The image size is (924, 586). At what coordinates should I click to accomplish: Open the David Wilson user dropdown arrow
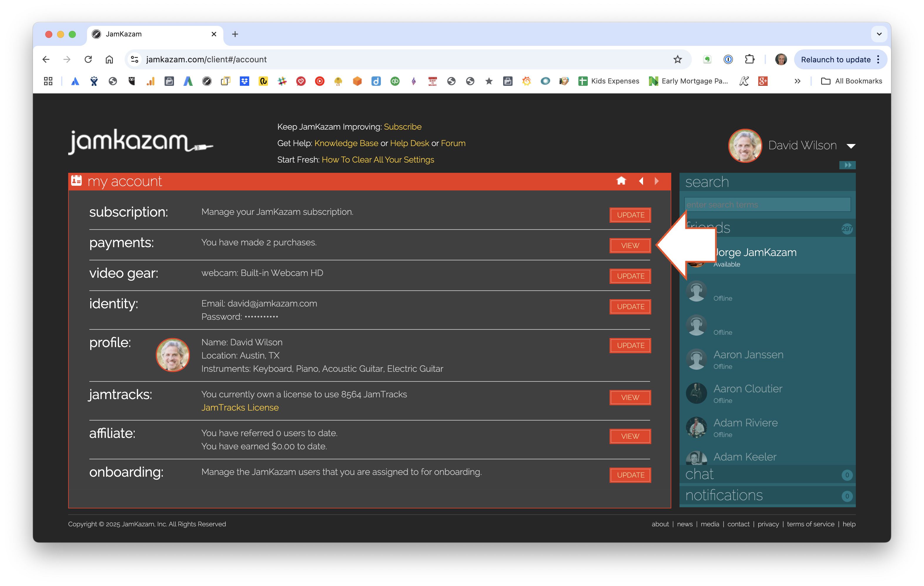[x=851, y=146]
